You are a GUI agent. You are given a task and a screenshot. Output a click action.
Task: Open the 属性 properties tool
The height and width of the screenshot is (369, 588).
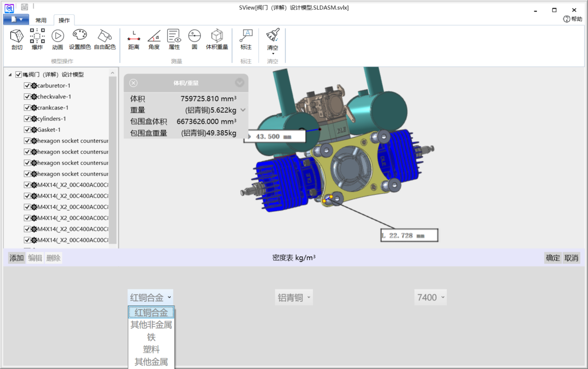click(174, 40)
